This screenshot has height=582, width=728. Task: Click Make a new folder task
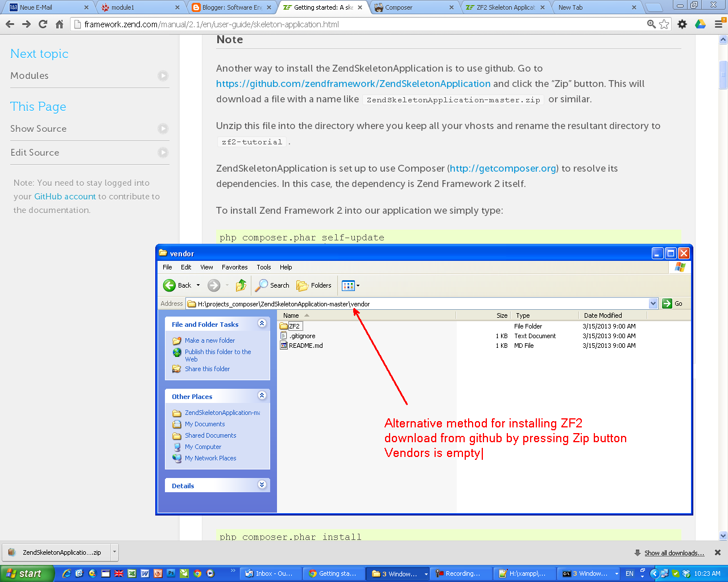point(209,340)
